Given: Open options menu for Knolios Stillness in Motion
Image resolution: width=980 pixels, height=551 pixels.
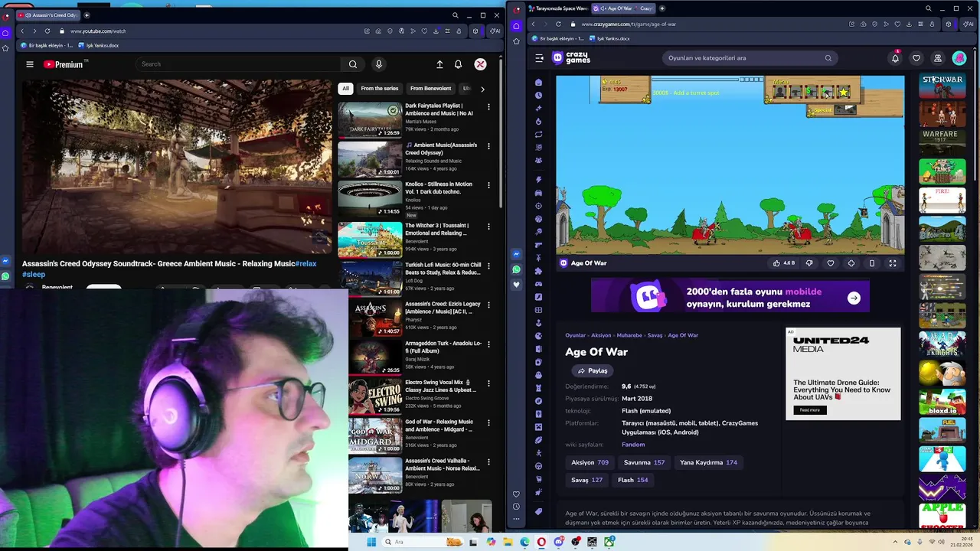Looking at the screenshot, I should 488,185.
